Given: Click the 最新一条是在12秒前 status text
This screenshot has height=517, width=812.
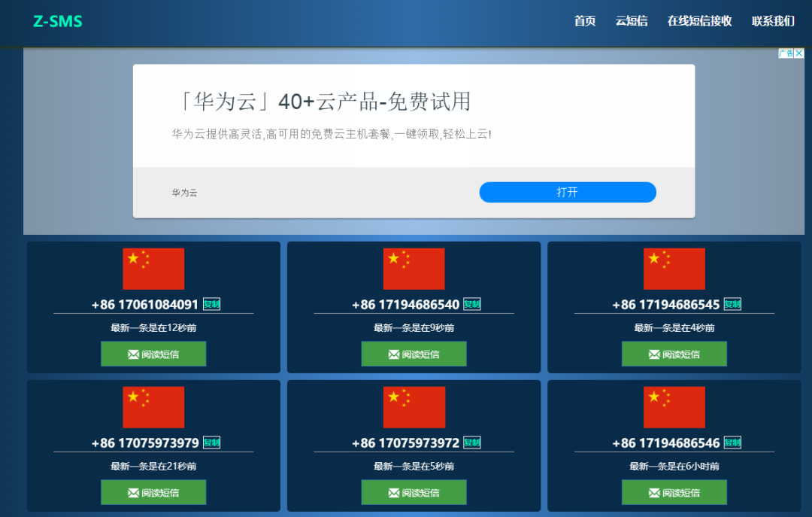Looking at the screenshot, I should click(153, 327).
